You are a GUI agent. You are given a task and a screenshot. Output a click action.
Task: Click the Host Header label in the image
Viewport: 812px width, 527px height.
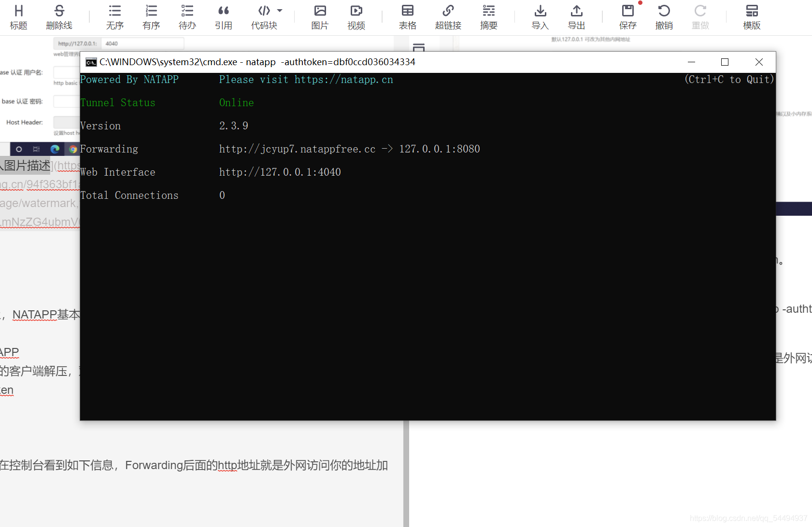(25, 122)
